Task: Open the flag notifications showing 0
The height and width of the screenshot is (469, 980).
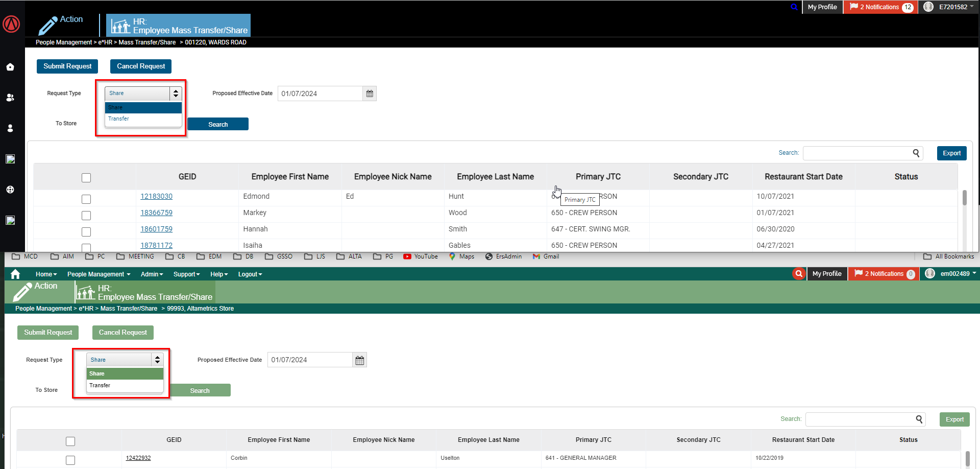Action: coord(884,274)
